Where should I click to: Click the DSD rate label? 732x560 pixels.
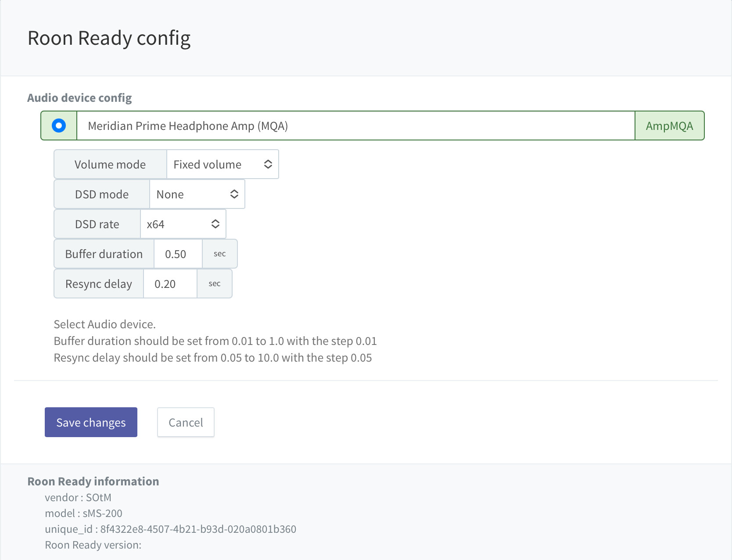tap(97, 224)
